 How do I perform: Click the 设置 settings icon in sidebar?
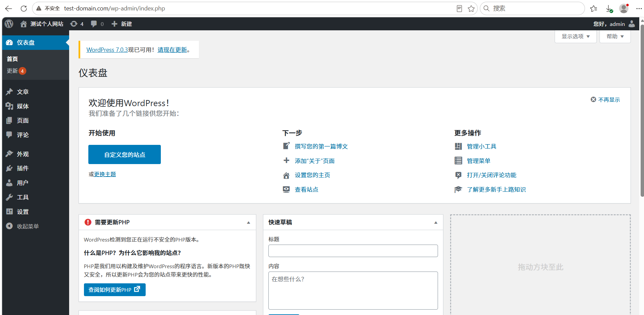pyautogui.click(x=9, y=212)
